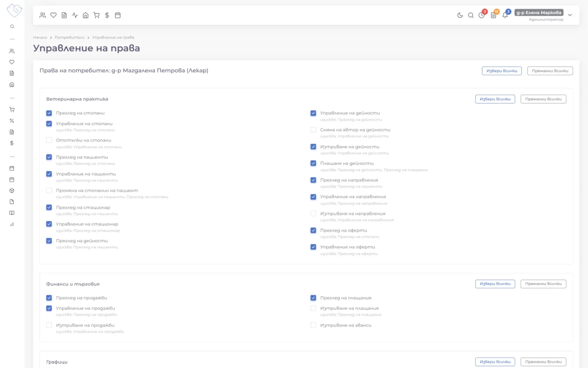Click the heart icon in the top toolbar
Image resolution: width=588 pixels, height=368 pixels.
(54, 15)
